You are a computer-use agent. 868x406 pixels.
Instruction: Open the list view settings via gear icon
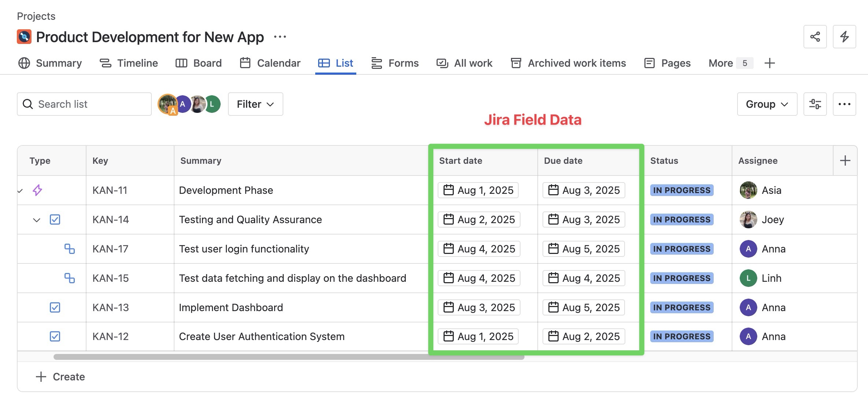point(815,104)
